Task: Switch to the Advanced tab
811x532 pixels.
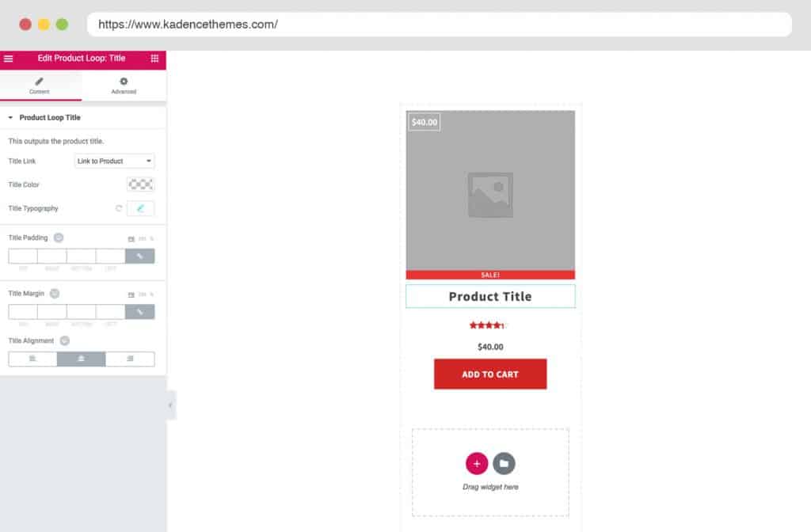Action: [x=124, y=85]
